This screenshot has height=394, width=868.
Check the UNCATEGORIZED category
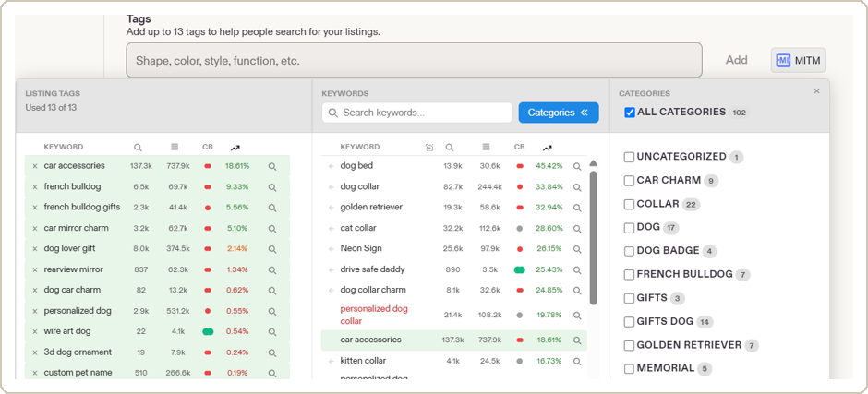click(x=629, y=157)
